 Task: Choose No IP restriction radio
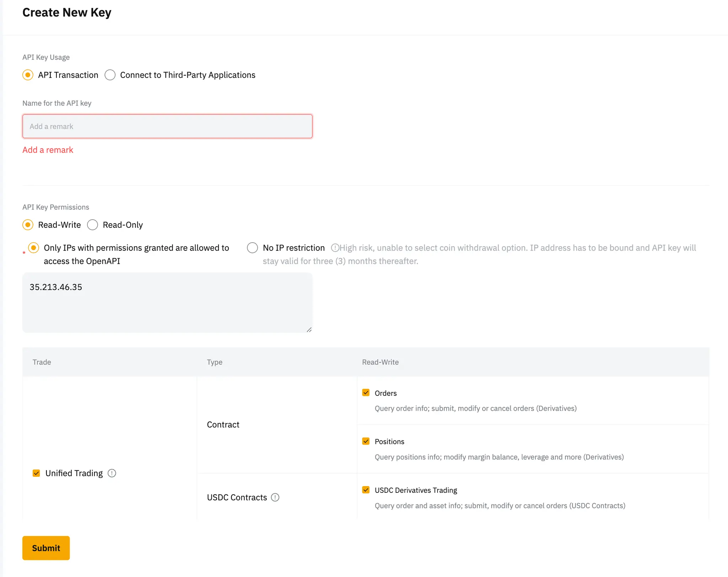252,248
